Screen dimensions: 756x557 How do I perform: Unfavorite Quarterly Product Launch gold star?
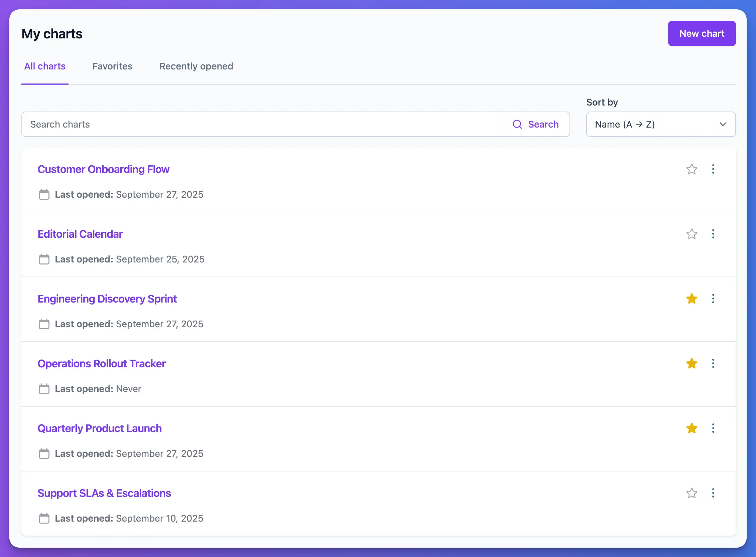click(691, 428)
